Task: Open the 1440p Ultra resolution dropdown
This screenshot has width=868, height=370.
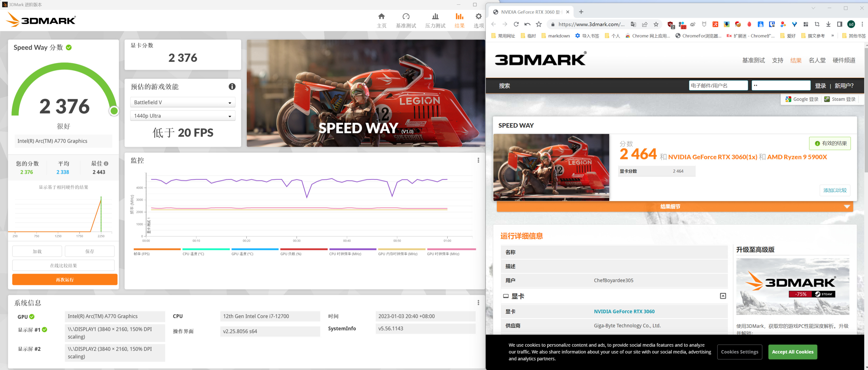Action: tap(182, 116)
